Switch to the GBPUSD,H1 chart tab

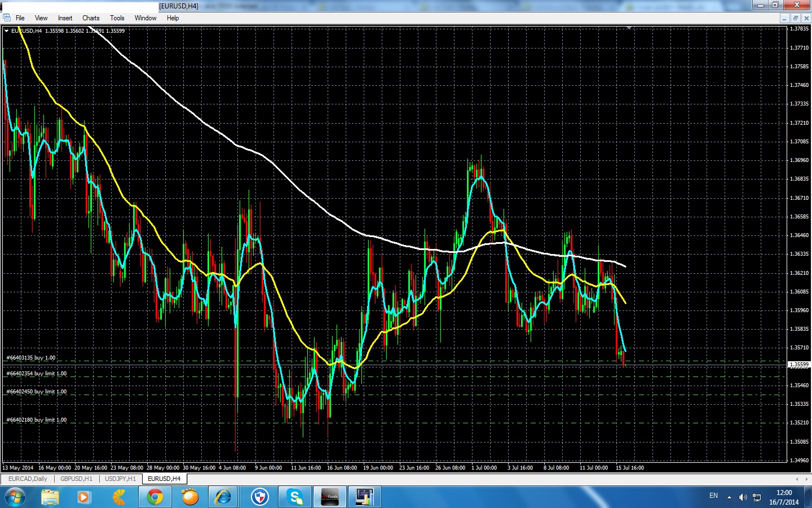(76, 479)
